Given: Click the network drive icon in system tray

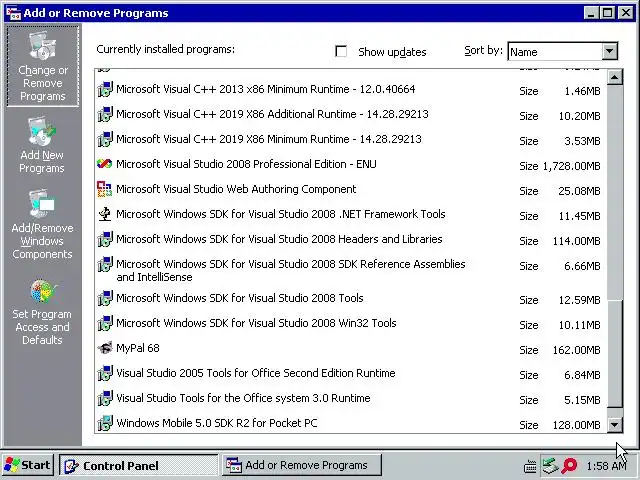Looking at the screenshot, I should click(550, 466).
